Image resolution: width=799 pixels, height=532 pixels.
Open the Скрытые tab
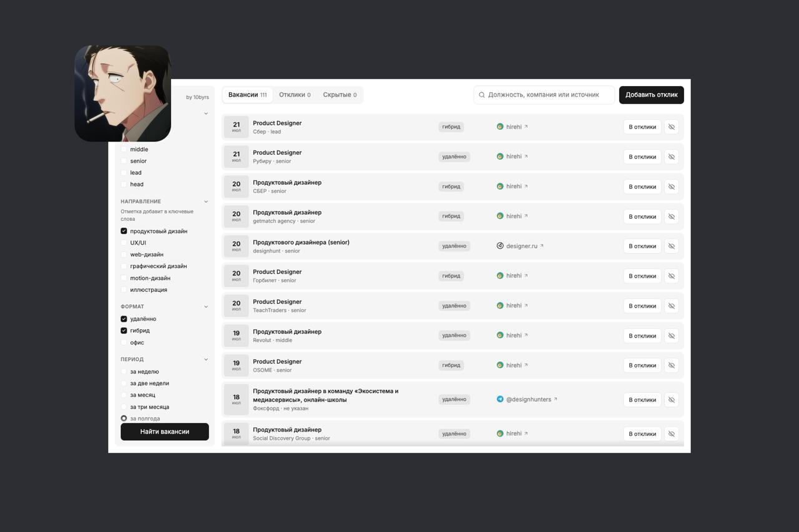pos(340,95)
